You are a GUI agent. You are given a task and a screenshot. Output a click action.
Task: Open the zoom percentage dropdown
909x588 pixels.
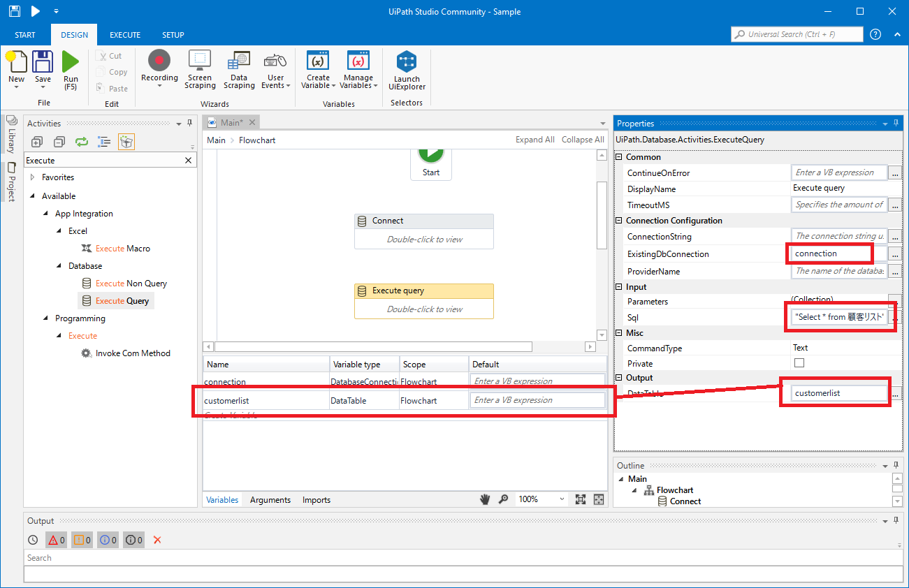[x=562, y=499]
